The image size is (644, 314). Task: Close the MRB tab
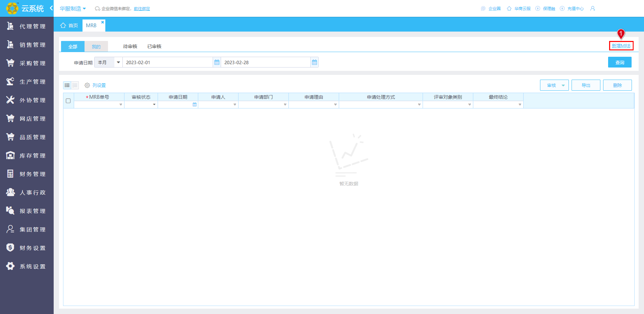103,22
